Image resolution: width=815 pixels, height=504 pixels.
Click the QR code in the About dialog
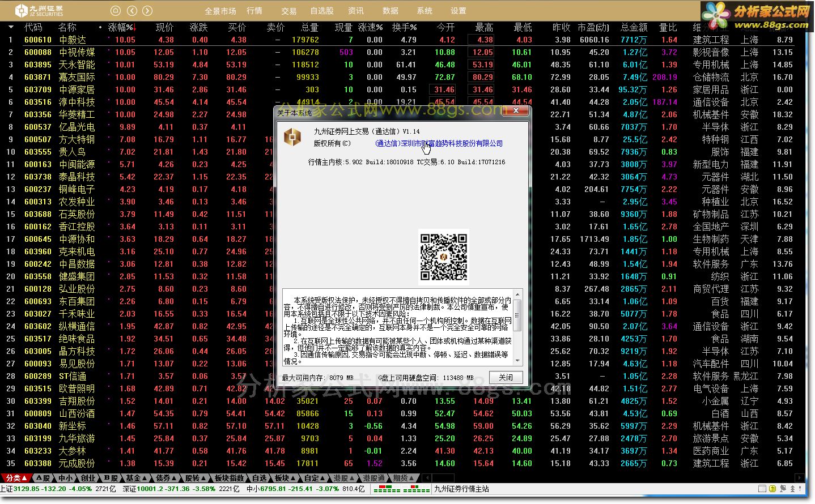point(444,257)
